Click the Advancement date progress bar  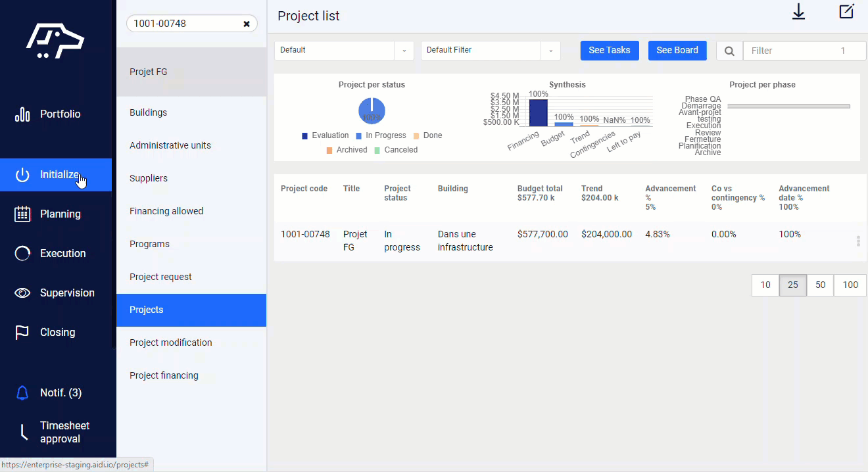tap(788, 105)
